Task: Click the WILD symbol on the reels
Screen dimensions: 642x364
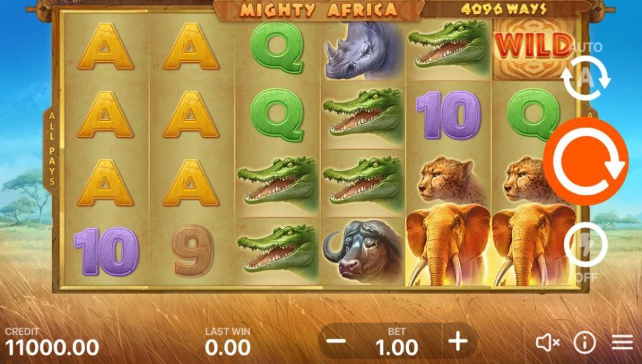Action: tap(533, 46)
